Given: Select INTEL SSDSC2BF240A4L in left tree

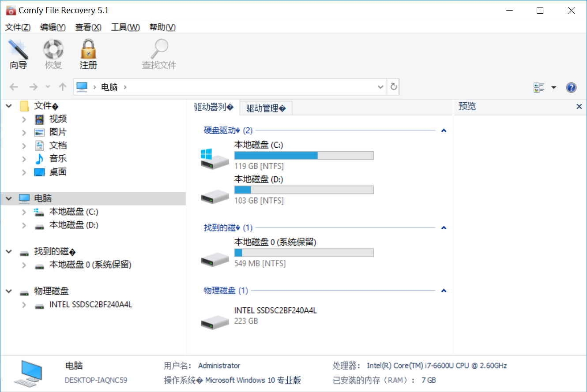Looking at the screenshot, I should click(90, 305).
